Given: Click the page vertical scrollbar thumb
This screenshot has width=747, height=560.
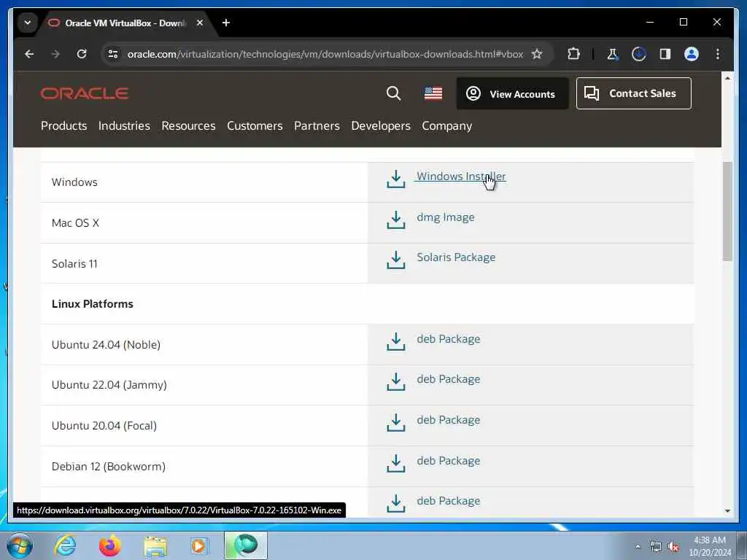Looking at the screenshot, I should tap(727, 211).
